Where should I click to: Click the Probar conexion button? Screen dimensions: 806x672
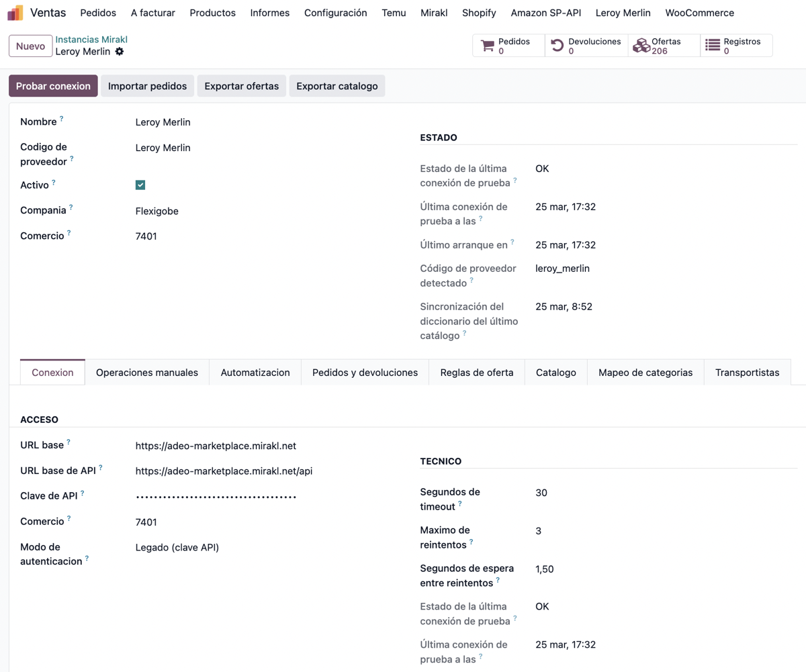[53, 86]
